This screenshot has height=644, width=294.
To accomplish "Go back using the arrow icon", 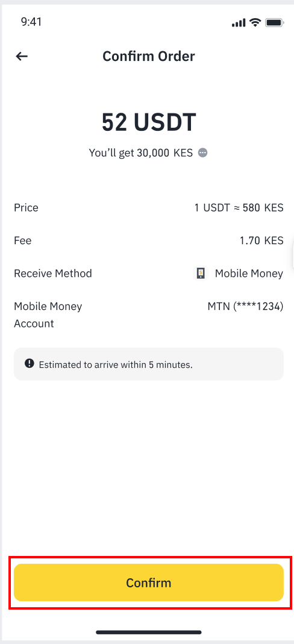I will (21, 56).
